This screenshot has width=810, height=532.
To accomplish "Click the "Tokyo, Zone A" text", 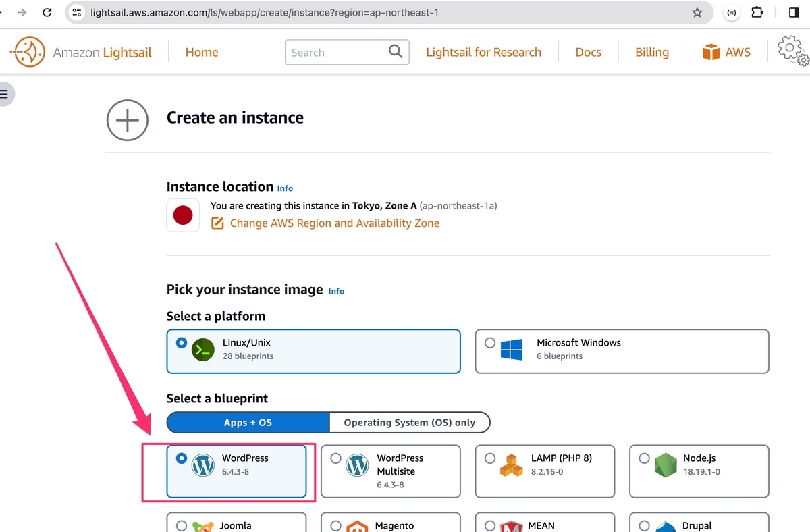I will click(385, 205).
